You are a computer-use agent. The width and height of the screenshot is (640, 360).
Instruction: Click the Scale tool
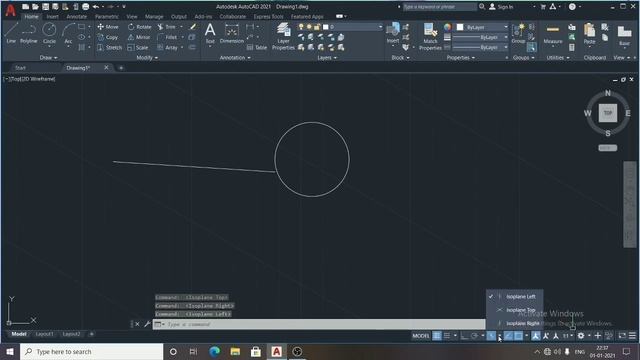(x=138, y=47)
